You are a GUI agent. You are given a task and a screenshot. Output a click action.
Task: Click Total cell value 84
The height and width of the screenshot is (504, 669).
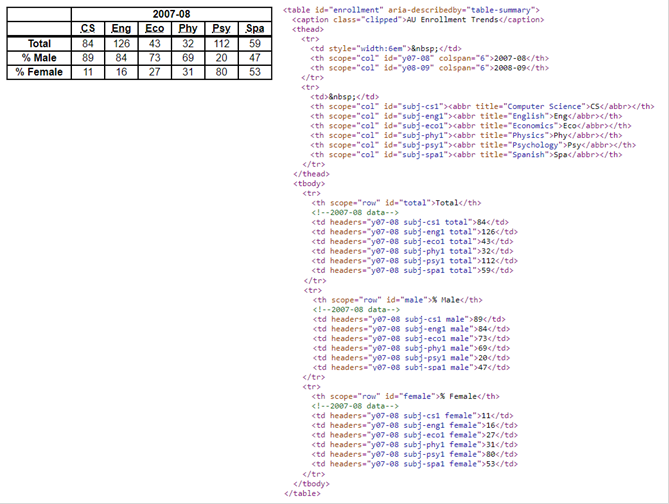click(x=88, y=44)
